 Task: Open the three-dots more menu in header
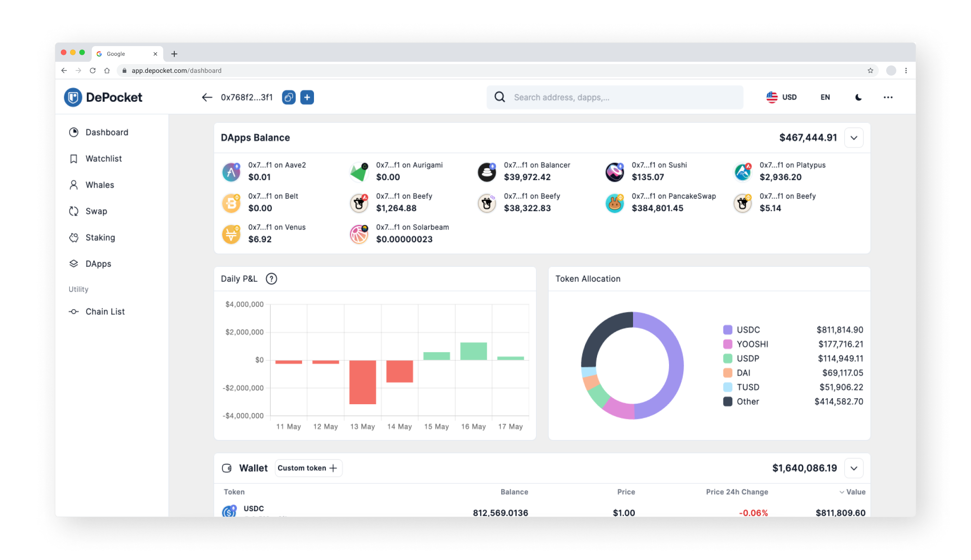pos(888,97)
